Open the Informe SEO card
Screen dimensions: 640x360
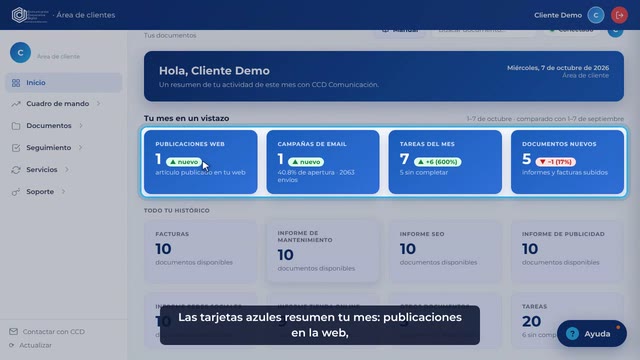445,252
